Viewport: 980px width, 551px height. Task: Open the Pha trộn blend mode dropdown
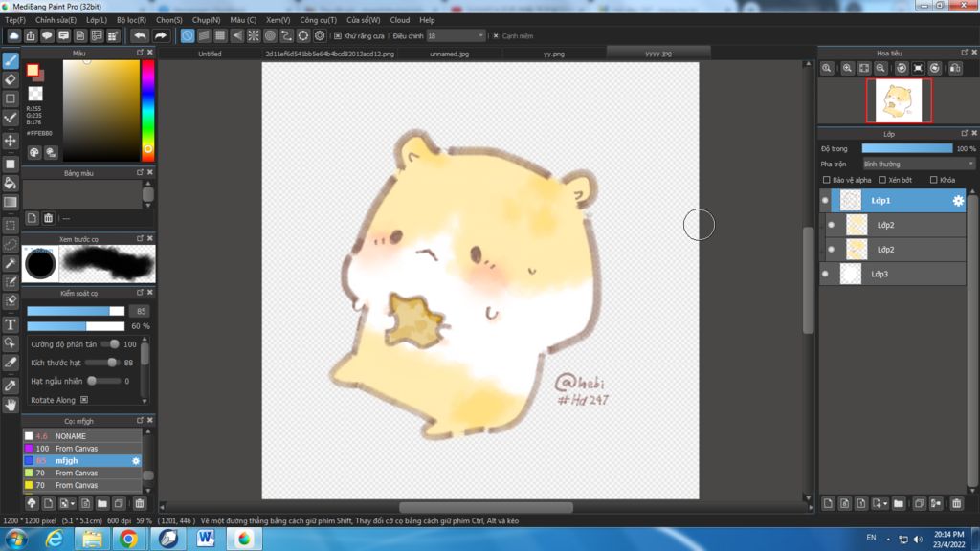click(919, 164)
